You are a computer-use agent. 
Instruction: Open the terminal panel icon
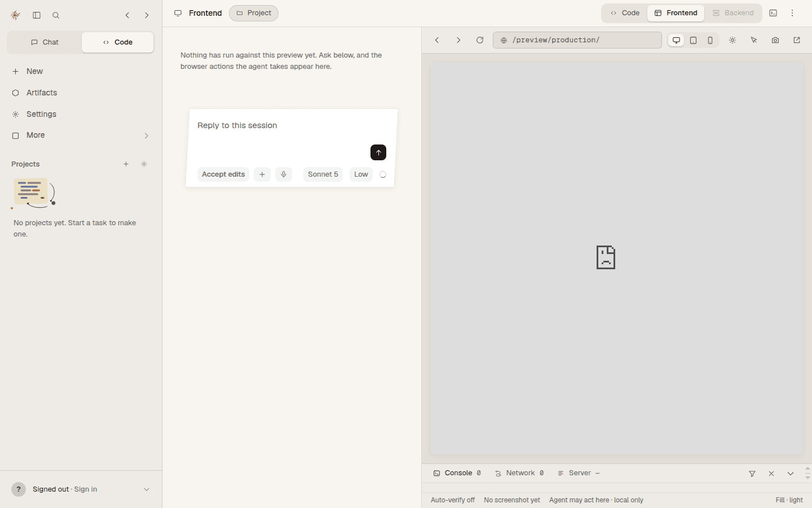tap(773, 13)
